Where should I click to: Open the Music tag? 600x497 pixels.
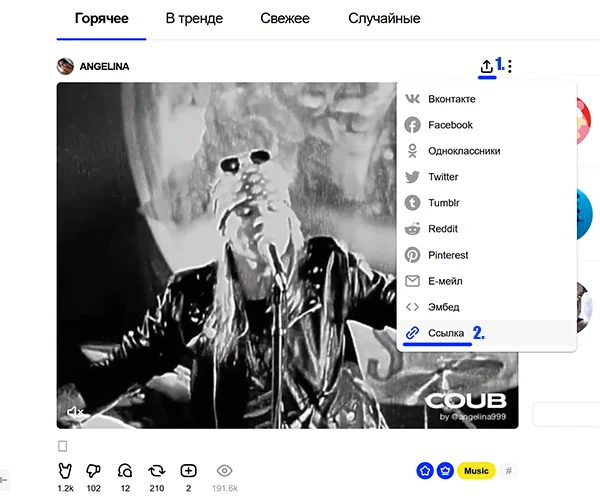(x=476, y=471)
